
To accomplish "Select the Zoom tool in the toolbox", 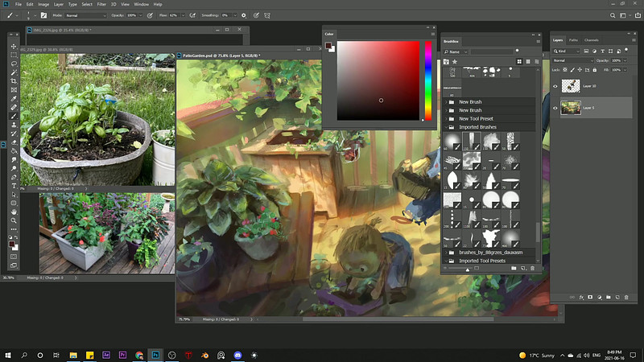I will pos(14,220).
